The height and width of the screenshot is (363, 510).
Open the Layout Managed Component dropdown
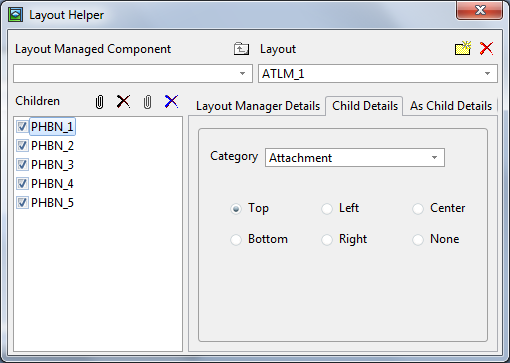[x=133, y=73]
